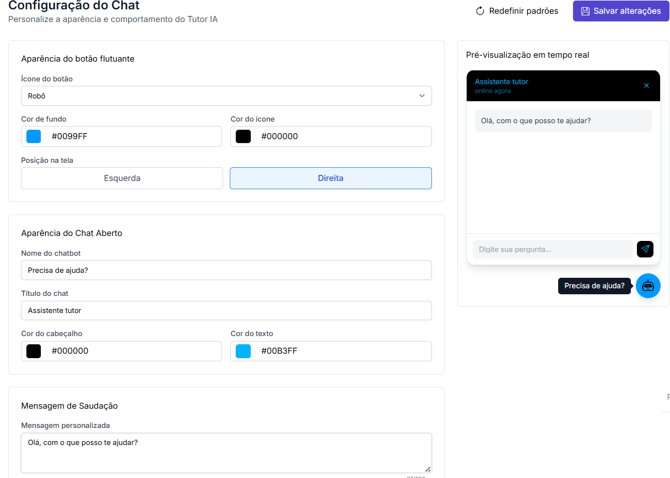Open the Cor do texto light blue swatch
The image size is (670, 478).
point(243,351)
